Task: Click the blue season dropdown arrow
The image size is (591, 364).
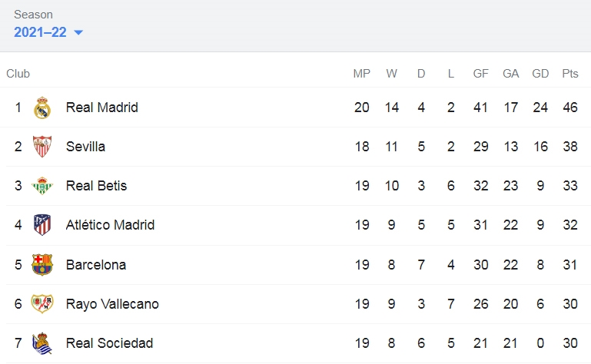Action: click(78, 32)
